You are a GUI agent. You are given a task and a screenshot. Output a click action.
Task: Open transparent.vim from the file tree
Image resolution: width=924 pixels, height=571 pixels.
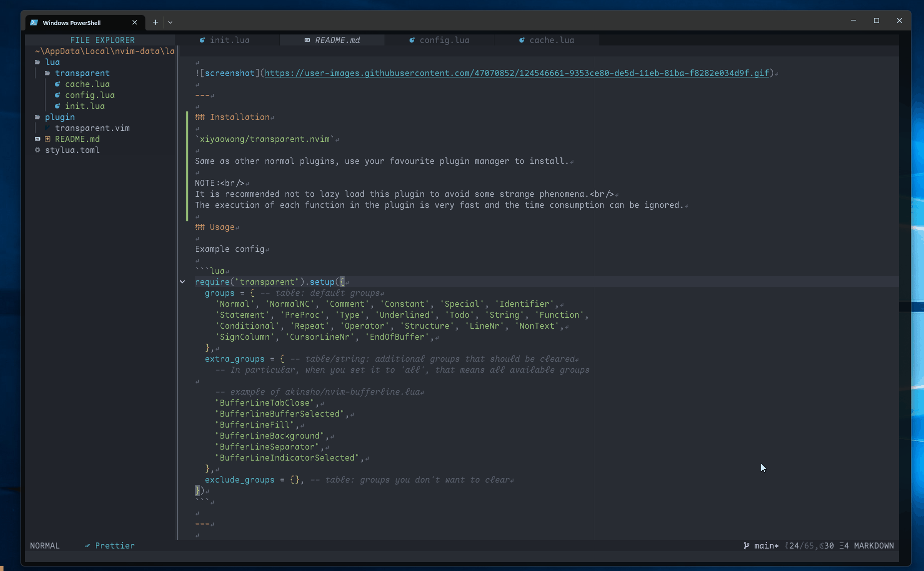92,128
